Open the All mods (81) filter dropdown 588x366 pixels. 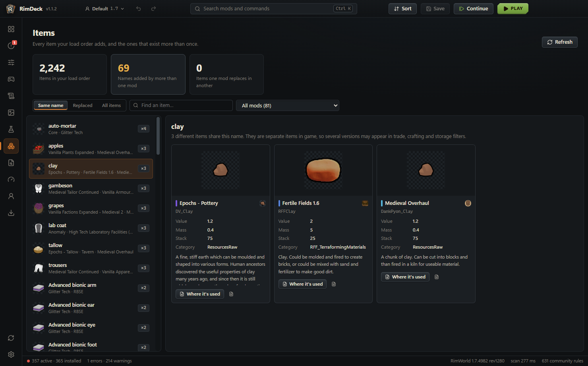pos(288,105)
